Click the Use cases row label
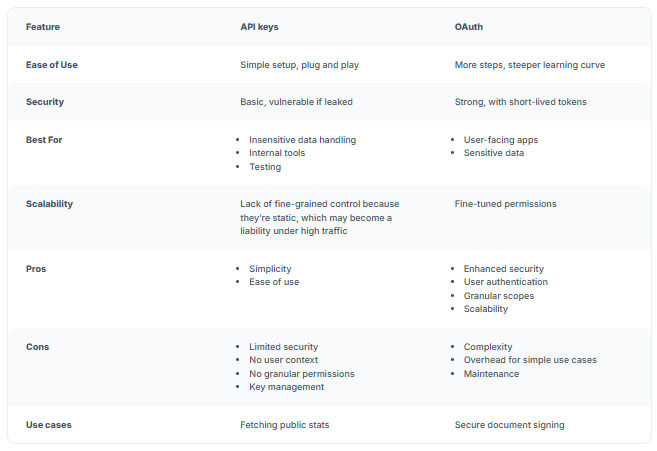 click(48, 425)
